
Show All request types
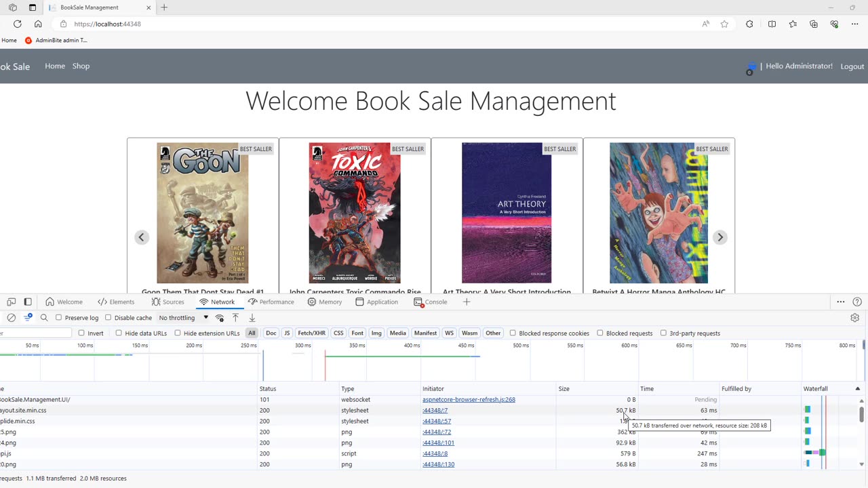[x=252, y=333]
